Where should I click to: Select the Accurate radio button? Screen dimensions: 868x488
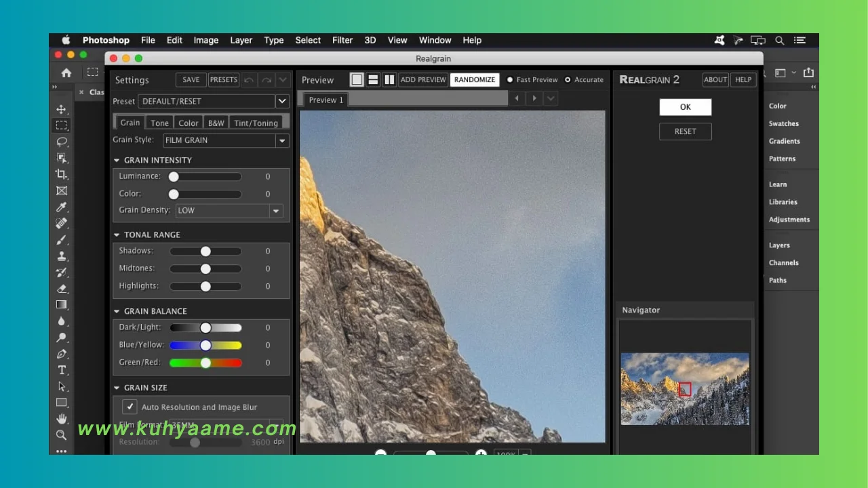[568, 80]
